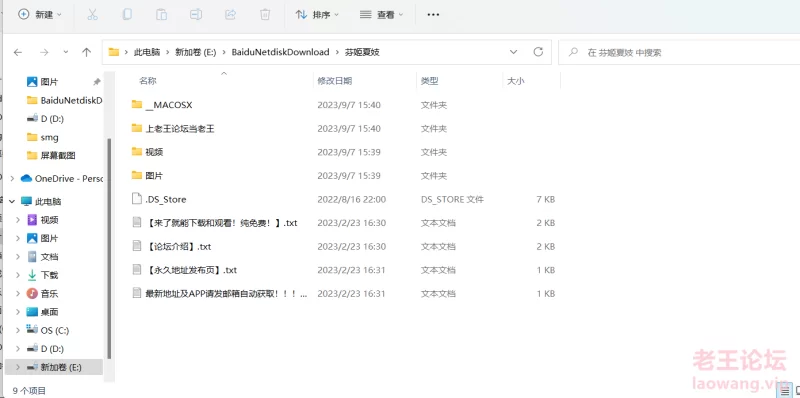Open the Sort (排序) menu
Image resolution: width=800 pixels, height=398 pixels.
[x=317, y=14]
